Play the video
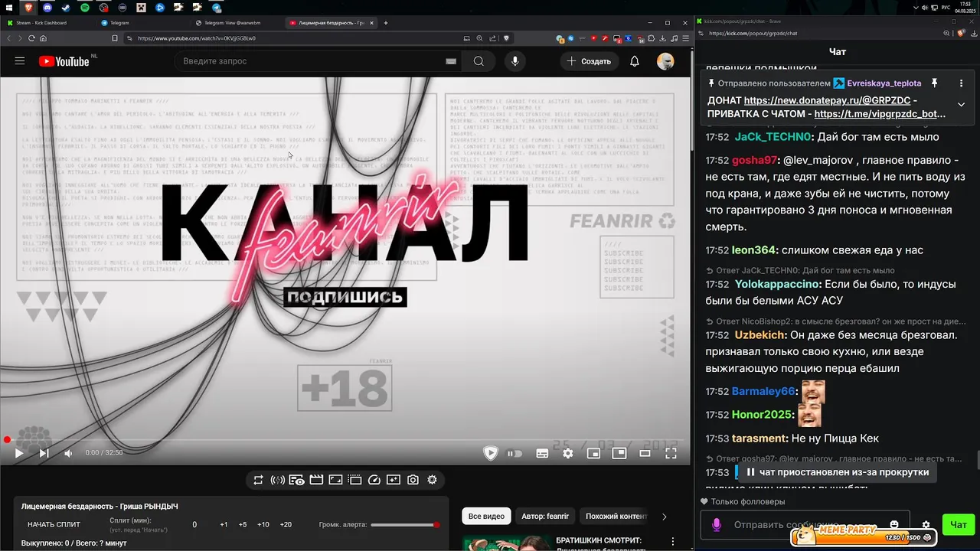The height and width of the screenshot is (551, 980). [19, 453]
